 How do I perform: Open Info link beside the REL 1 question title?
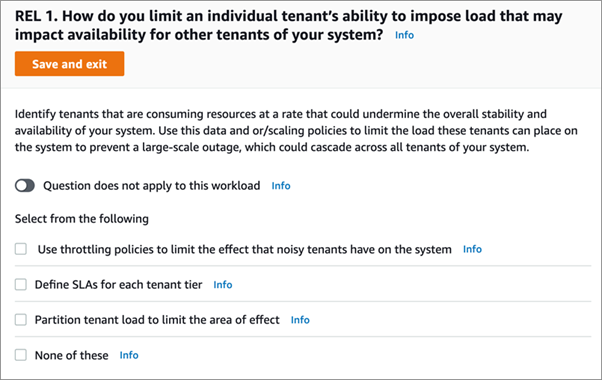404,35
